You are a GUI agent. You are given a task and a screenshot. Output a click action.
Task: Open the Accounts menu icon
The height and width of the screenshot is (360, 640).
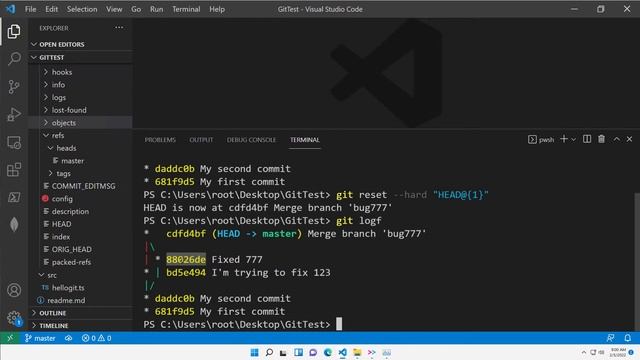click(x=14, y=290)
